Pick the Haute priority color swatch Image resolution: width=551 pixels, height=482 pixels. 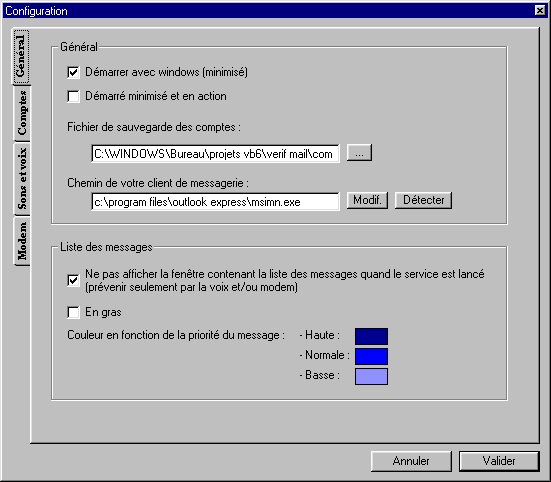click(x=371, y=336)
